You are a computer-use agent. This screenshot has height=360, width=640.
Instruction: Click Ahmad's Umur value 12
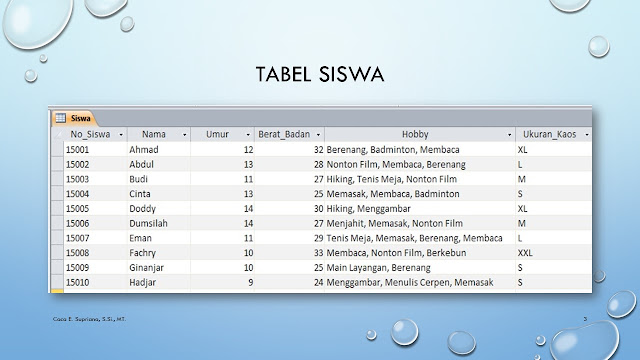pyautogui.click(x=222, y=149)
